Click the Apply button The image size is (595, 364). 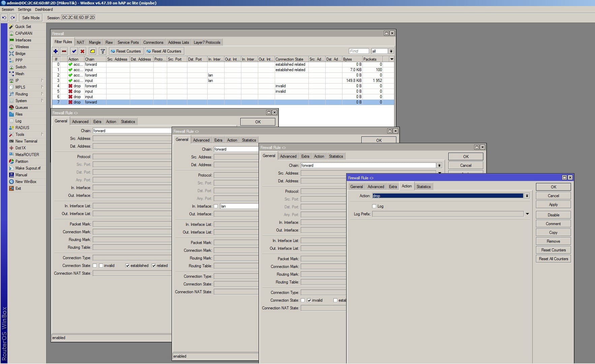(553, 205)
